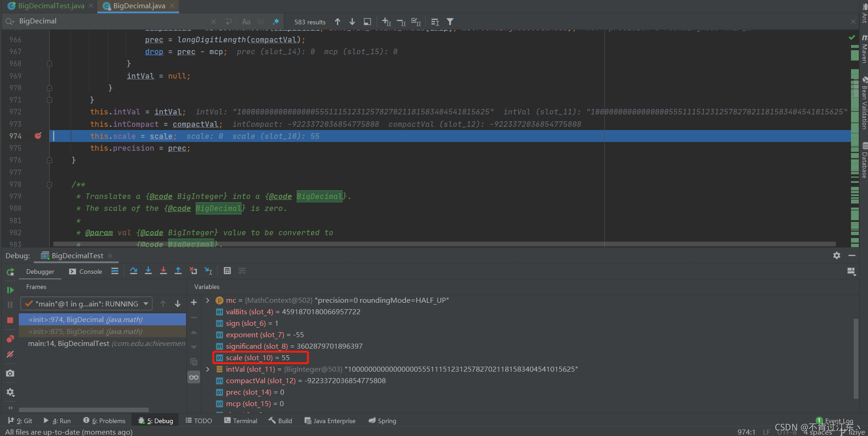Expand the intVal BigInteger variable
Image resolution: width=868 pixels, height=436 pixels.
coord(208,369)
